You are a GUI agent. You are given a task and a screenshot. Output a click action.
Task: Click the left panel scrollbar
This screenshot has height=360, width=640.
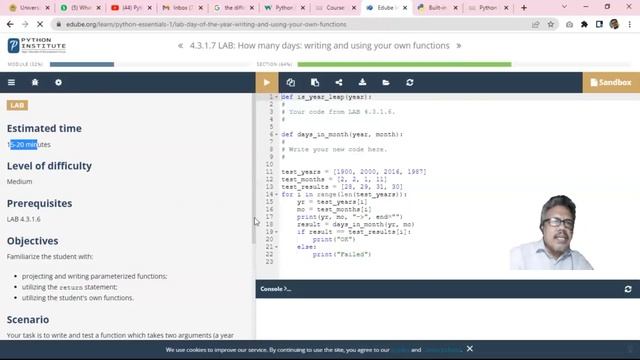253,169
